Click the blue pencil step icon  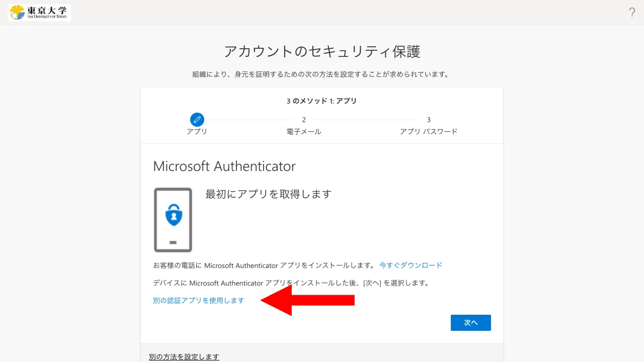[197, 120]
